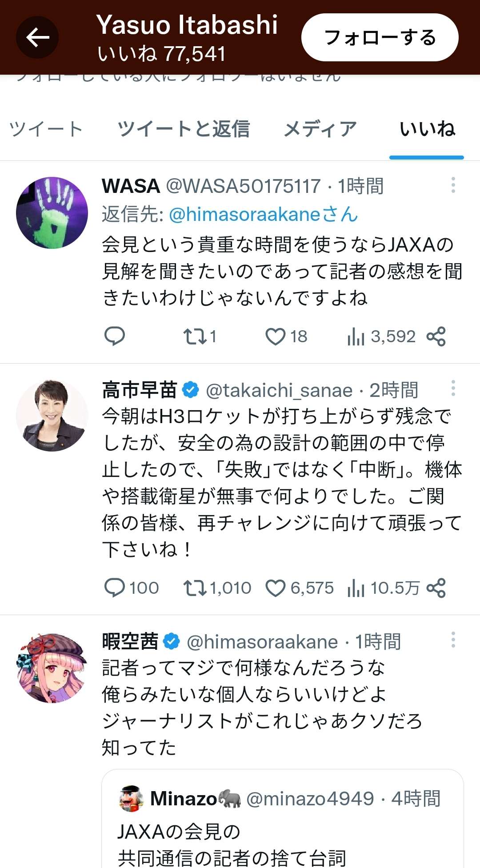
Task: Open more options for WASA's tweet
Action: 453,185
